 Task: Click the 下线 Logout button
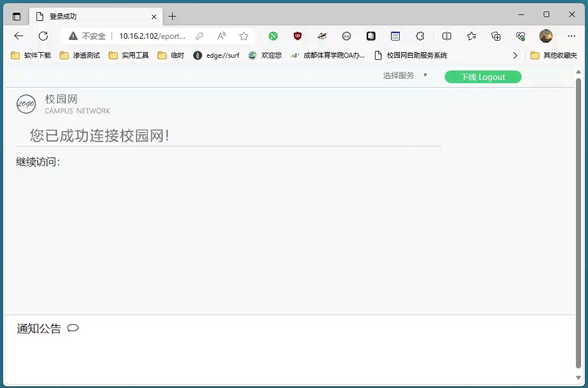[482, 77]
